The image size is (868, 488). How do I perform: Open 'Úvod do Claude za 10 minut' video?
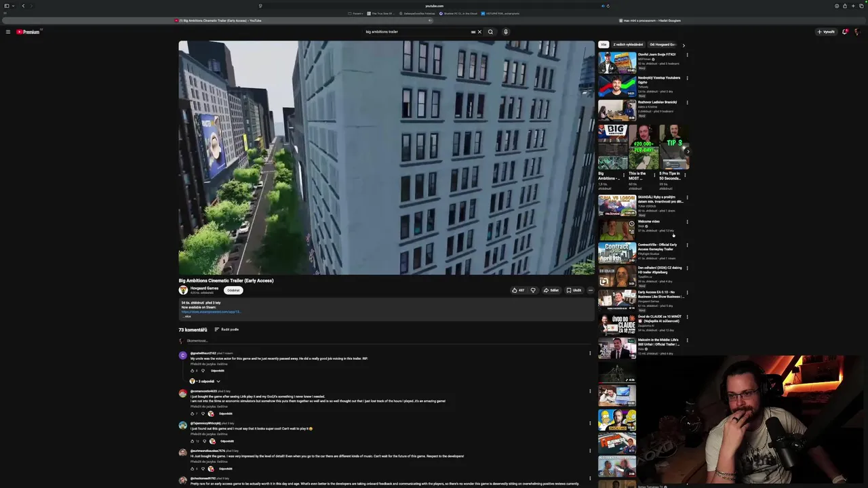[617, 324]
